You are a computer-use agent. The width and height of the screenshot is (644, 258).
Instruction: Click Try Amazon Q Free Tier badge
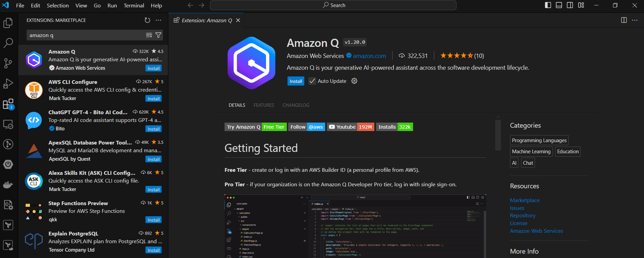pyautogui.click(x=256, y=127)
